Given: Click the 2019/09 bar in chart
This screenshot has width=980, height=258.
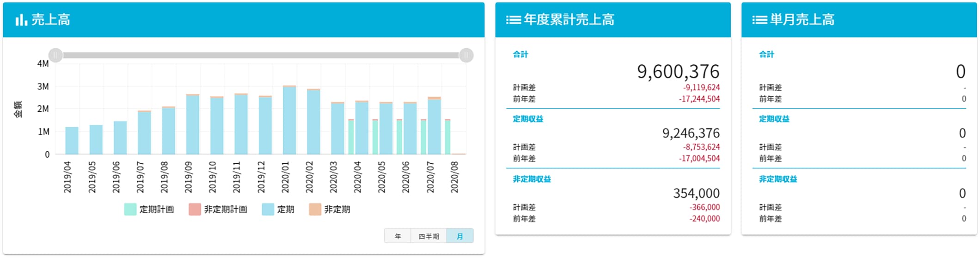Looking at the screenshot, I should (193, 124).
